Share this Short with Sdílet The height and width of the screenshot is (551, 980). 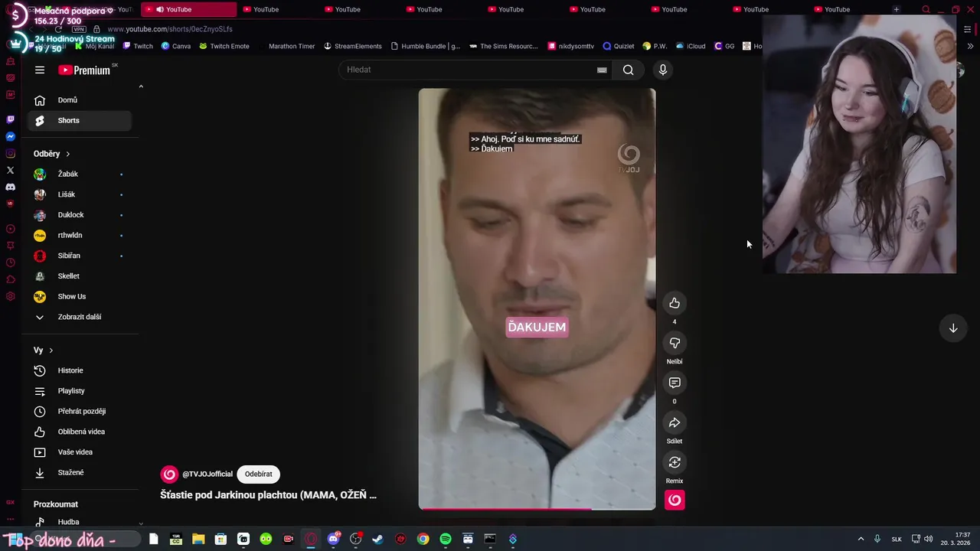[675, 422]
